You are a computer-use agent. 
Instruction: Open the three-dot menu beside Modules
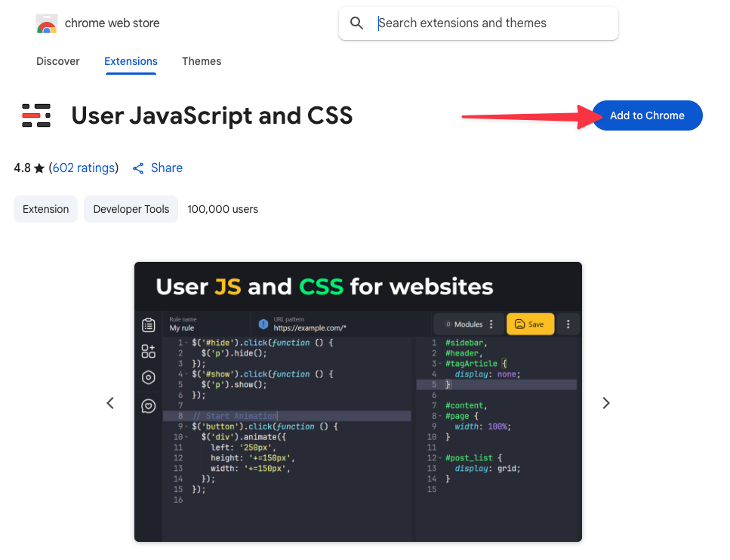tap(491, 325)
